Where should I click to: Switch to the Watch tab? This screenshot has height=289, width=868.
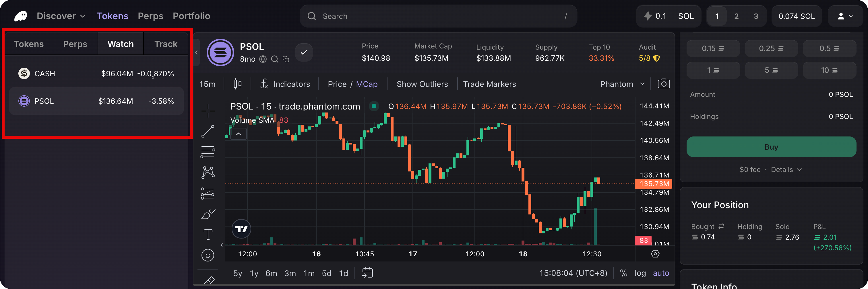click(120, 43)
